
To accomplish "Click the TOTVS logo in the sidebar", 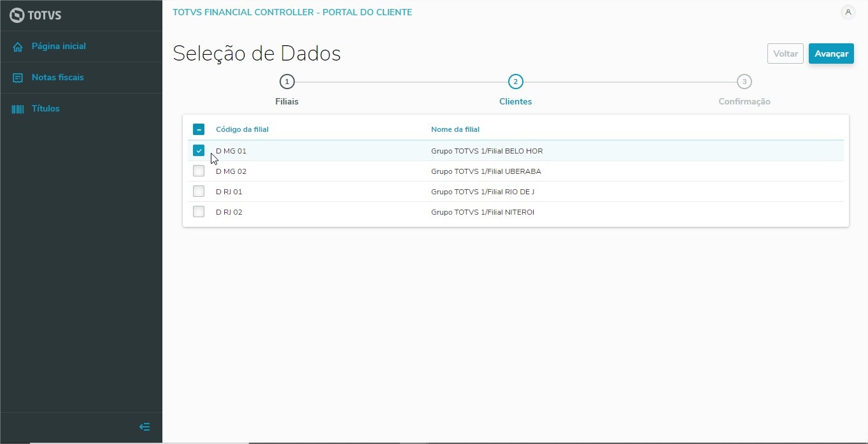I will click(36, 15).
